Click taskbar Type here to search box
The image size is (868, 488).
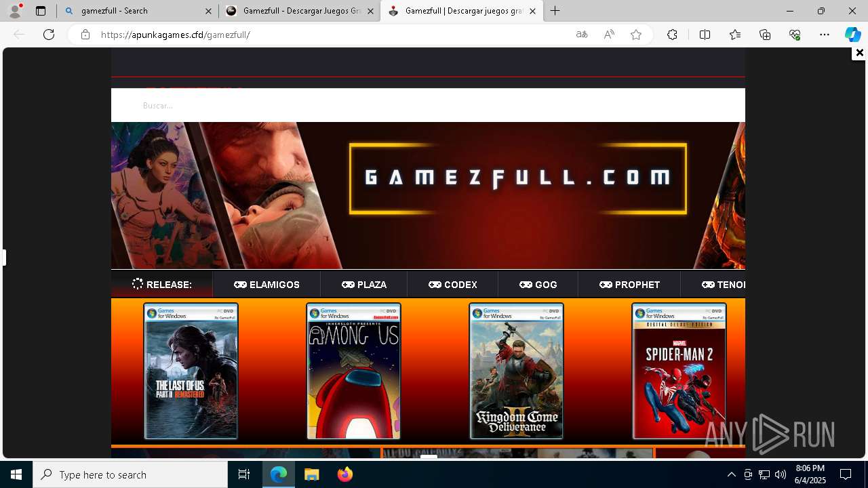pyautogui.click(x=130, y=474)
